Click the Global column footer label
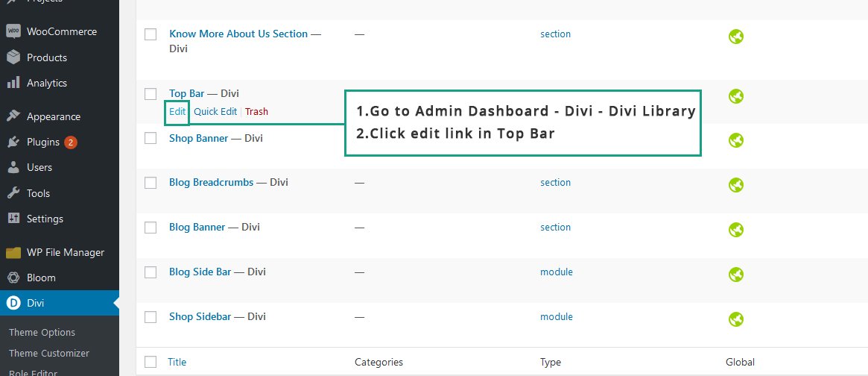The width and height of the screenshot is (868, 376). point(740,362)
